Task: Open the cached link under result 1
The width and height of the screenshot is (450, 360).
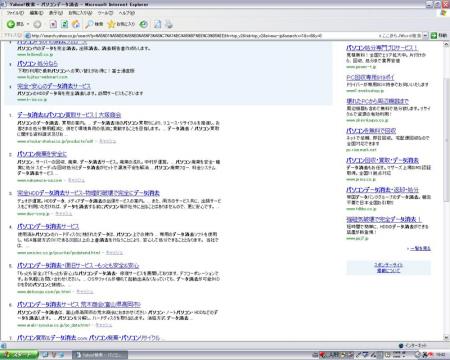Action: point(108,141)
